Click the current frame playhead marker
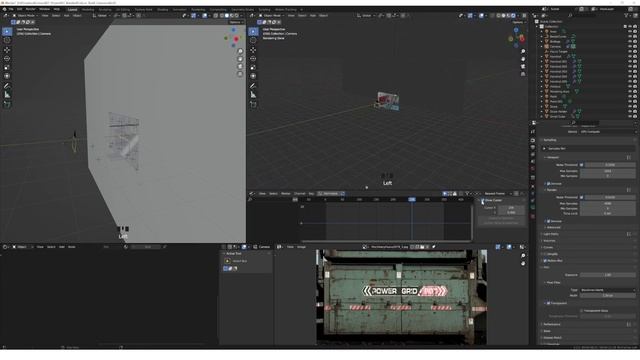Viewport: 640px width, 360px height. 411,200
